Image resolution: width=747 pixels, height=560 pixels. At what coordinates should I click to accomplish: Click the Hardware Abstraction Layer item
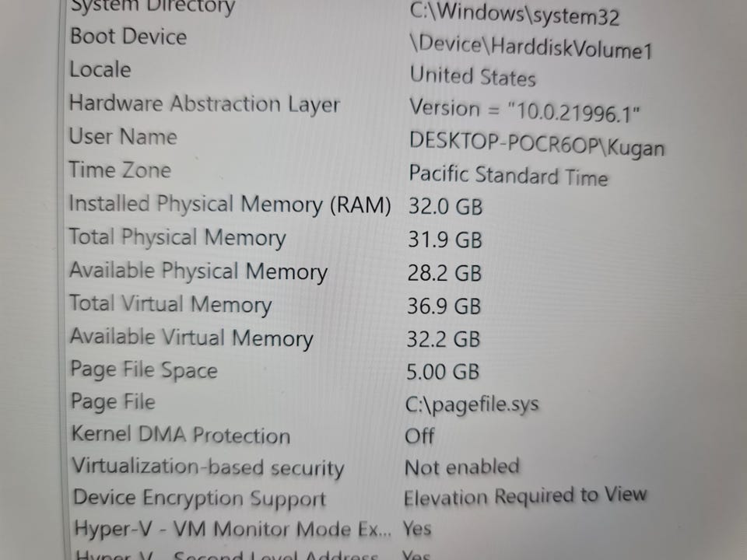[205, 105]
